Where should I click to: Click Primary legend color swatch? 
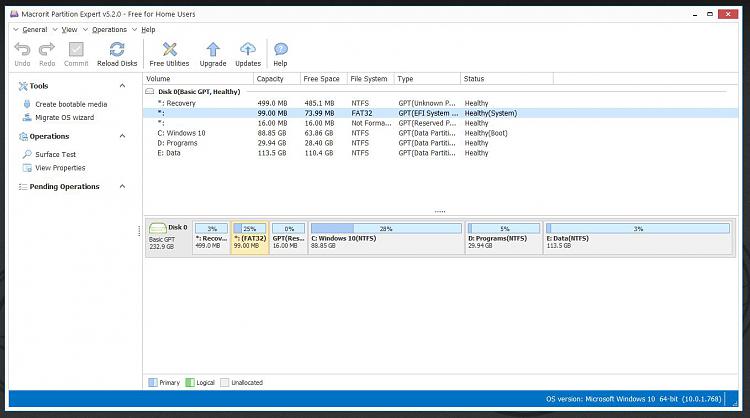coord(153,383)
